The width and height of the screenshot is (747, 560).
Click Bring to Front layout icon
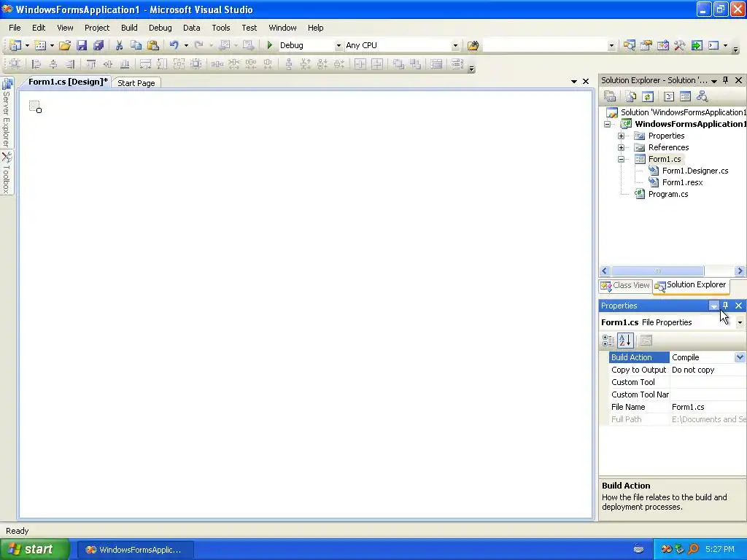[398, 64]
